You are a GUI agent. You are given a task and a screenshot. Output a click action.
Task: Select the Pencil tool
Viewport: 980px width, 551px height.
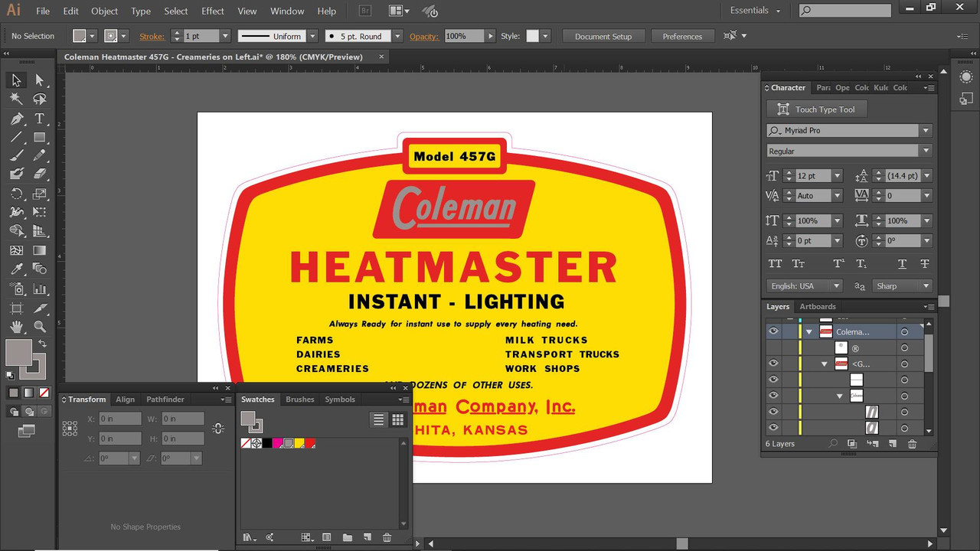(40, 155)
